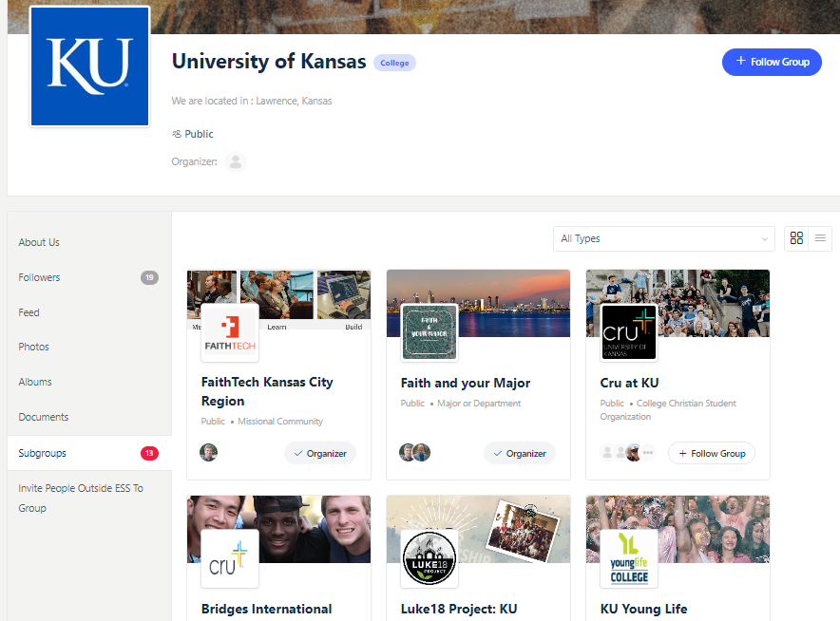The height and width of the screenshot is (621, 840).
Task: Switch to grid view layout
Action: pyautogui.click(x=796, y=238)
